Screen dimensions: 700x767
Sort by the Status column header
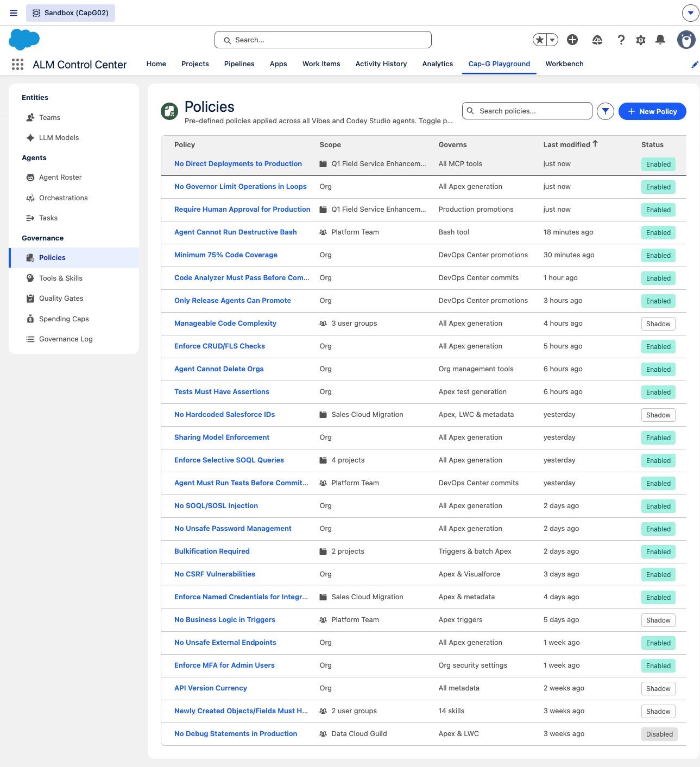point(652,145)
